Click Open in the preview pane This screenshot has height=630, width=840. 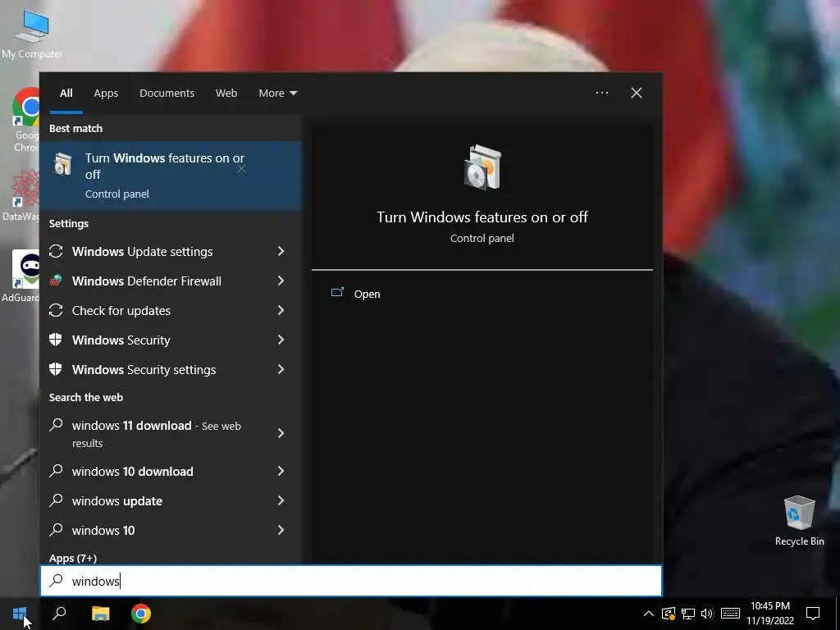pyautogui.click(x=367, y=294)
